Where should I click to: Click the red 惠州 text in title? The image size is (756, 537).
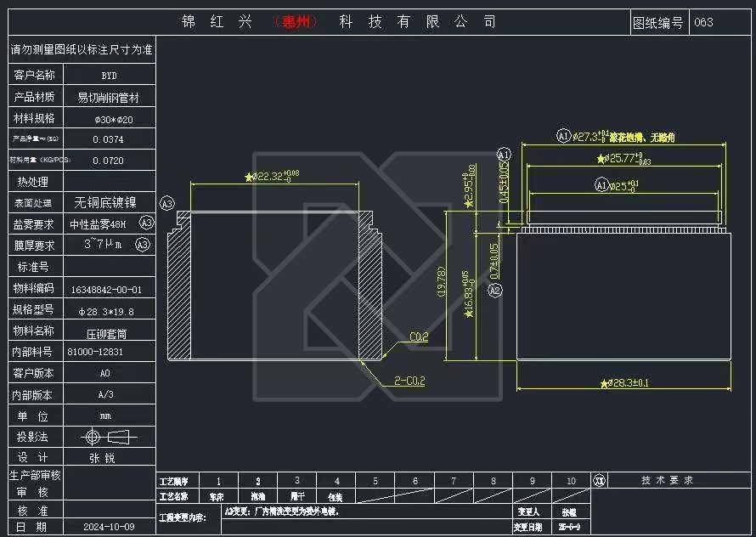pyautogui.click(x=296, y=22)
